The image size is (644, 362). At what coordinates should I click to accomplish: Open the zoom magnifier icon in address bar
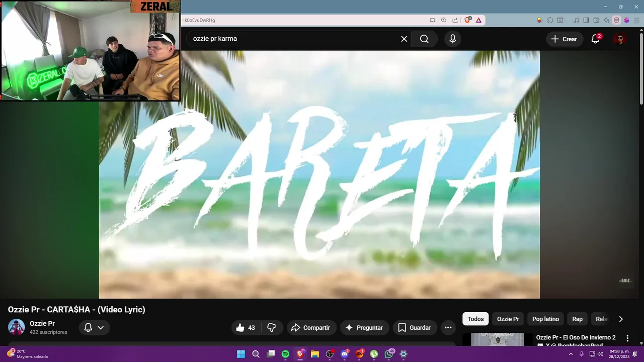(x=443, y=20)
